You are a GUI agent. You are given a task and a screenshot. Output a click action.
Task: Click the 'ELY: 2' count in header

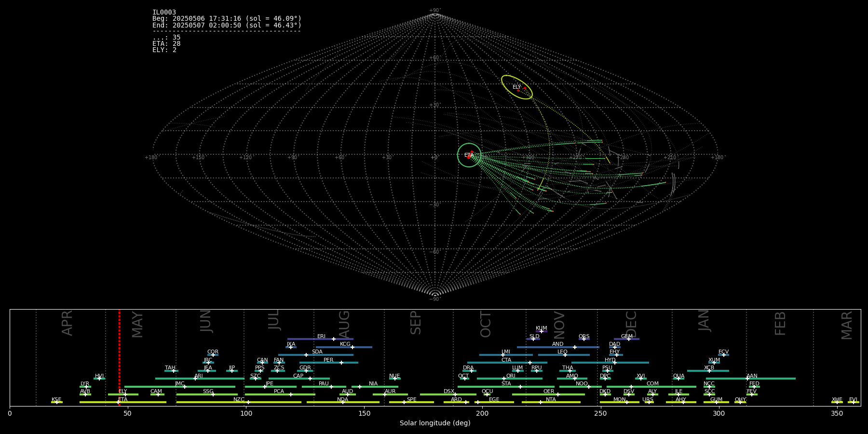point(164,50)
